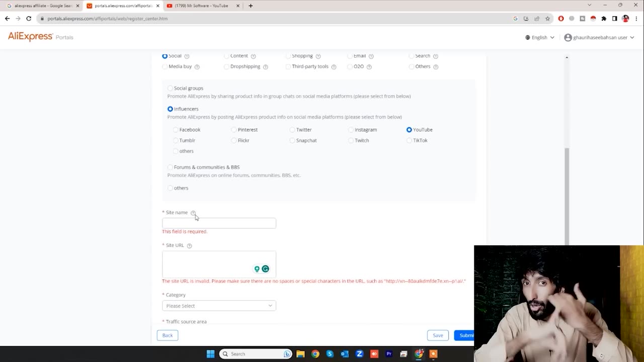Click the help icon next to Social
The width and height of the screenshot is (644, 362).
click(187, 56)
